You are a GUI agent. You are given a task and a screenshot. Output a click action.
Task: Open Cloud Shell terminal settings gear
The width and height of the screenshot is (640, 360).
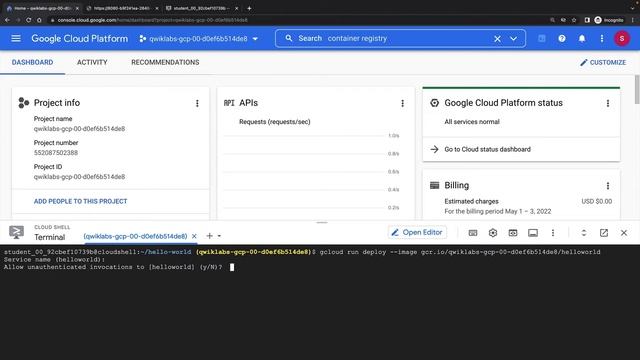pyautogui.click(x=493, y=233)
